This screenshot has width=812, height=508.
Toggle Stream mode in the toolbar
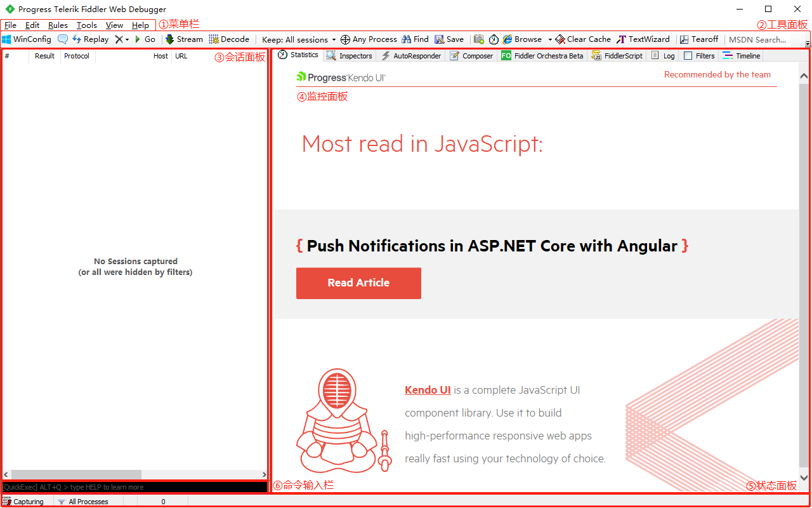(x=184, y=39)
